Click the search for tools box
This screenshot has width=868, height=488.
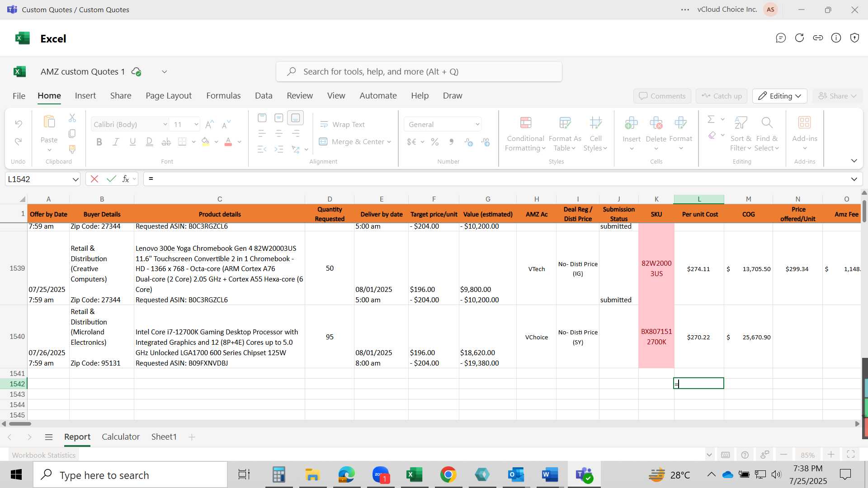point(419,72)
